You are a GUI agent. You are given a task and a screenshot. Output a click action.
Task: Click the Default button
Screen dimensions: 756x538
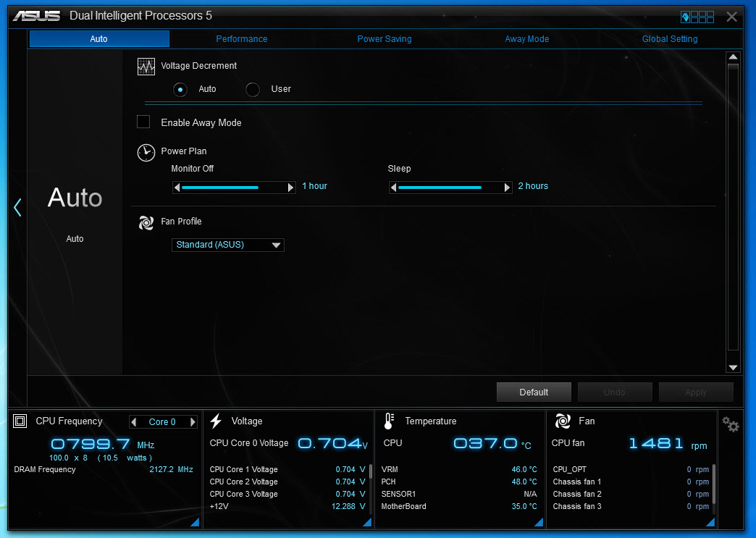point(534,392)
